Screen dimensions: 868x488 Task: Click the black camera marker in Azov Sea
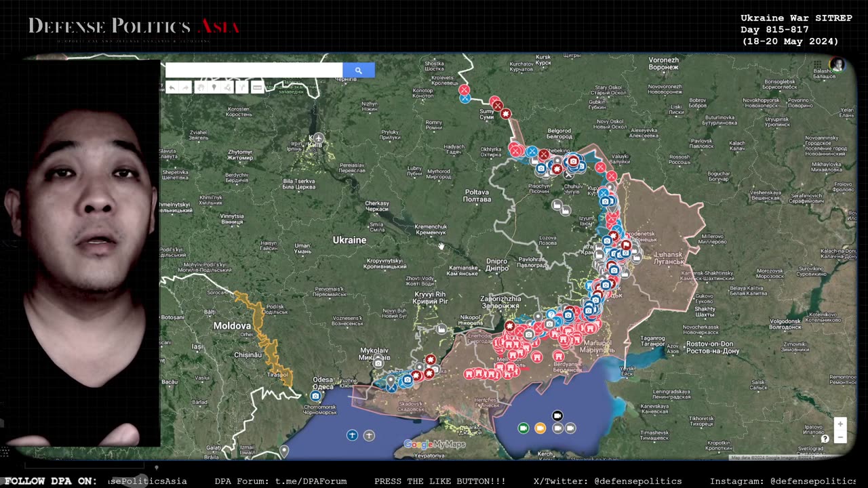pos(557,415)
